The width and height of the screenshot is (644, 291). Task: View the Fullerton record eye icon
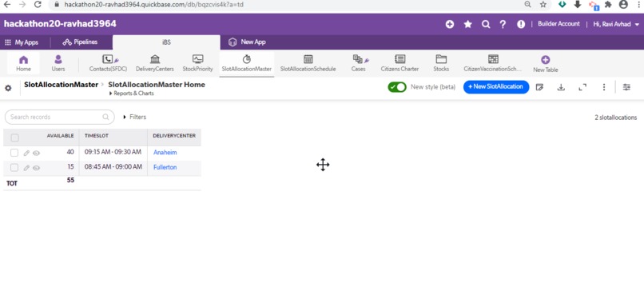[36, 168]
